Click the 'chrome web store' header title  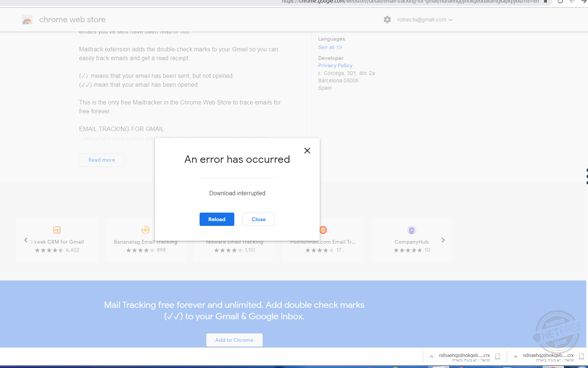tap(72, 20)
